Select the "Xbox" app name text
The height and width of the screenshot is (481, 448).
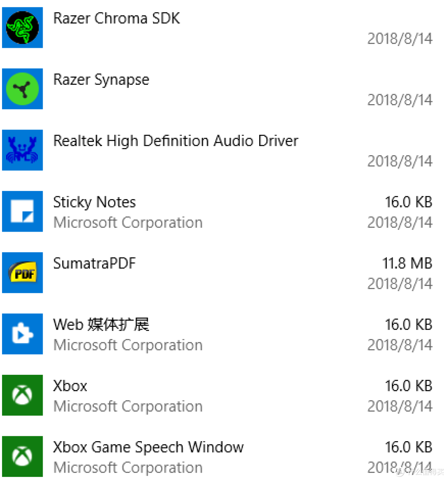point(70,386)
